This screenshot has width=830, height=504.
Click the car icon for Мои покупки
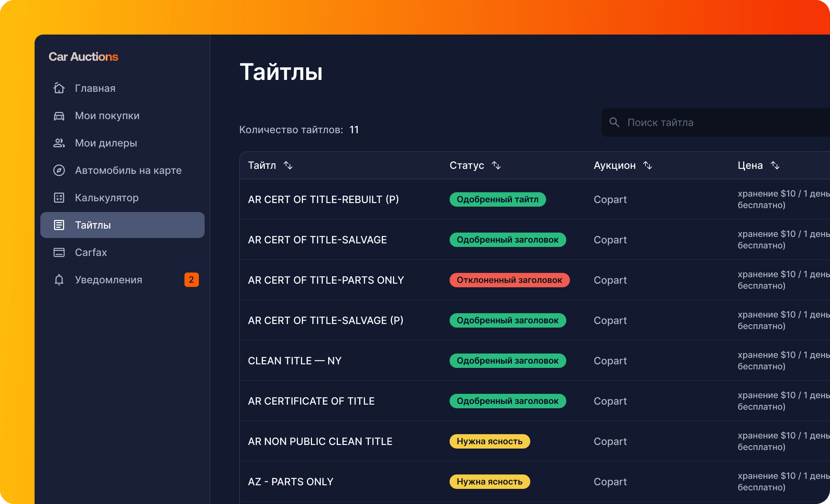[59, 116]
